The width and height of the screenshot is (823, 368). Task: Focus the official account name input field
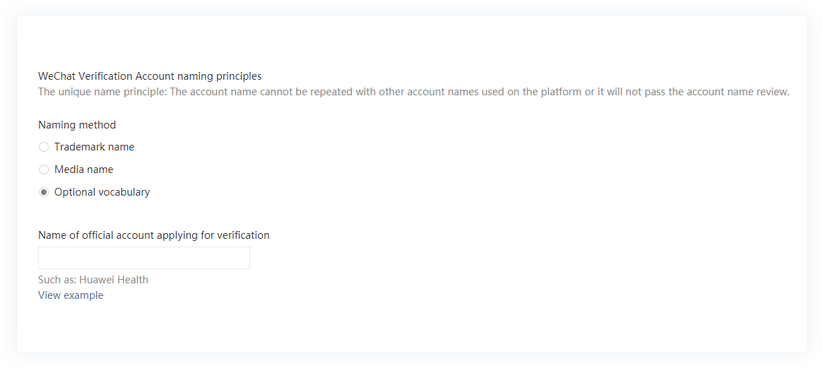tap(144, 258)
